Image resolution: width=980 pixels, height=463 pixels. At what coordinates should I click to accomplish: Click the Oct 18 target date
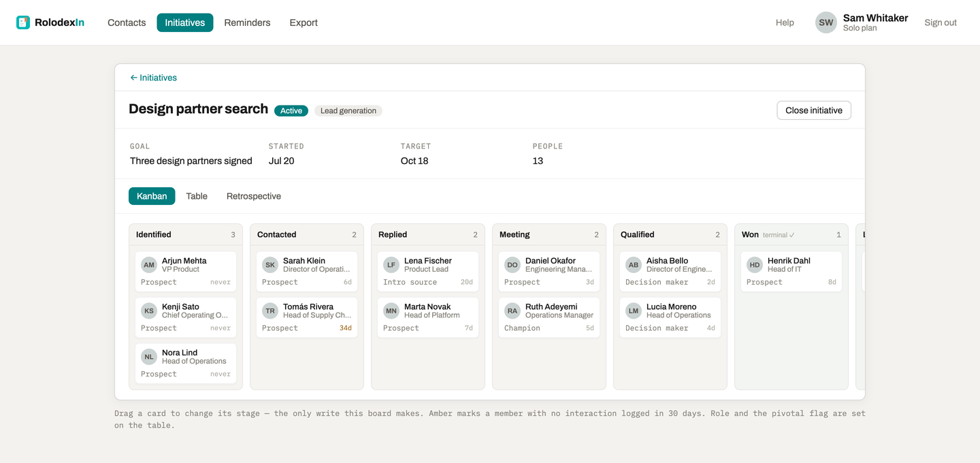point(414,161)
